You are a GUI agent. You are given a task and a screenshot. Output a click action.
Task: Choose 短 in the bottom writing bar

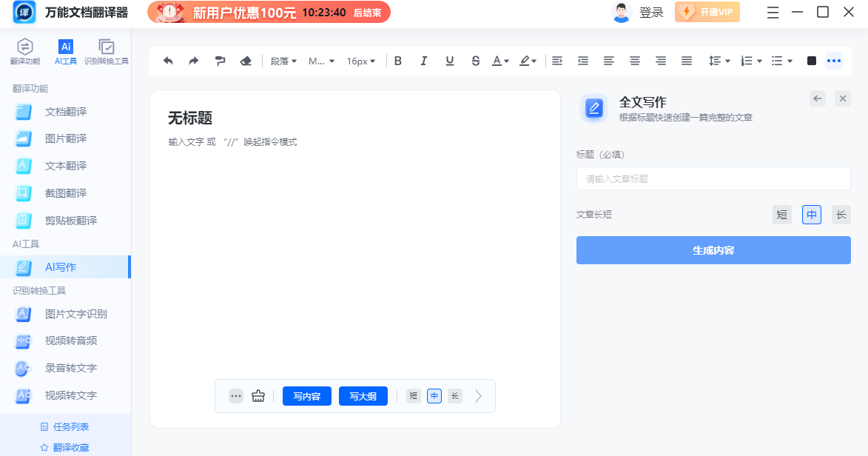click(414, 396)
